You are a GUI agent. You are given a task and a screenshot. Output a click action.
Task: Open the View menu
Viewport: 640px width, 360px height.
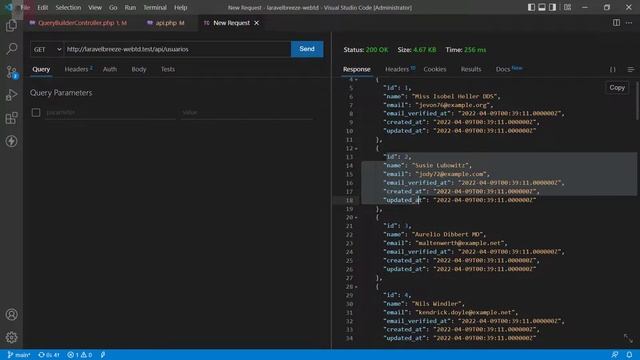click(95, 7)
